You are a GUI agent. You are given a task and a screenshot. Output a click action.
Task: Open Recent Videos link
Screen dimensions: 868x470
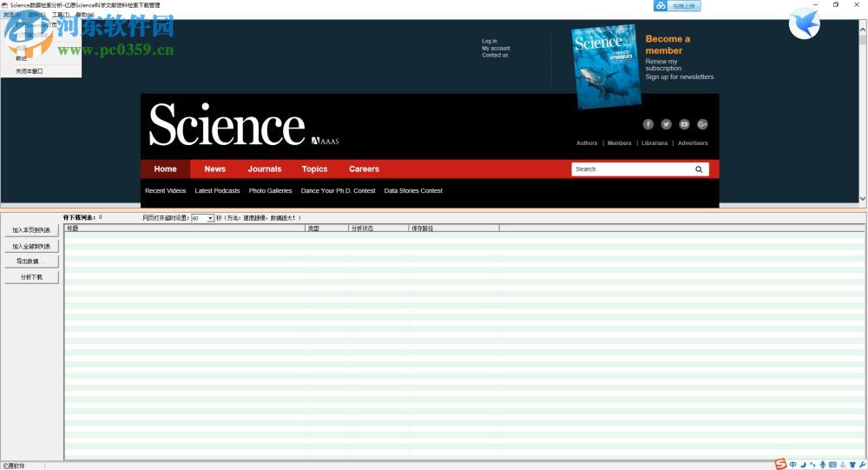click(x=166, y=190)
